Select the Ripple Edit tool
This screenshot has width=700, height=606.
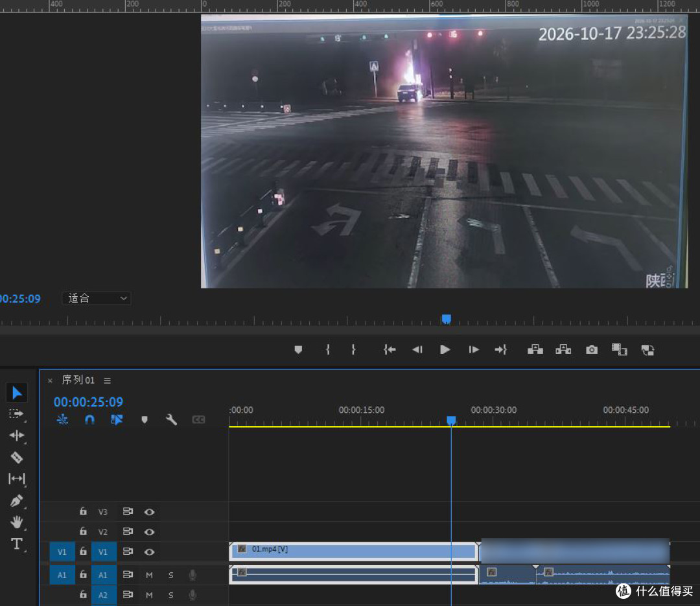tap(16, 436)
